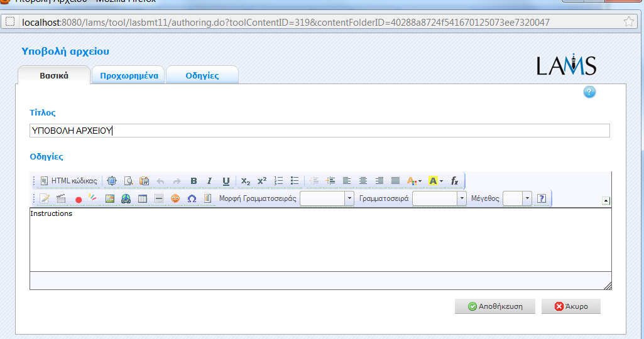This screenshot has height=339, width=644.
Task: Click the notepad with pencil icon
Action: (x=45, y=198)
